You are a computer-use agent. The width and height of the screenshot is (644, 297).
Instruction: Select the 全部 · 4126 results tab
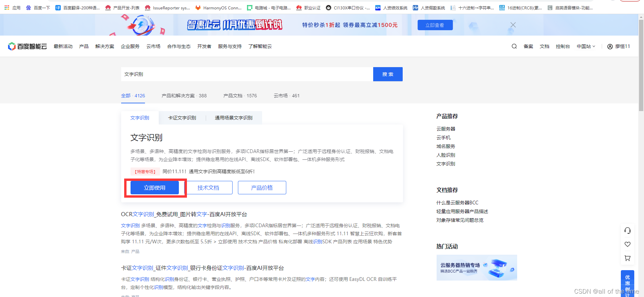133,96
